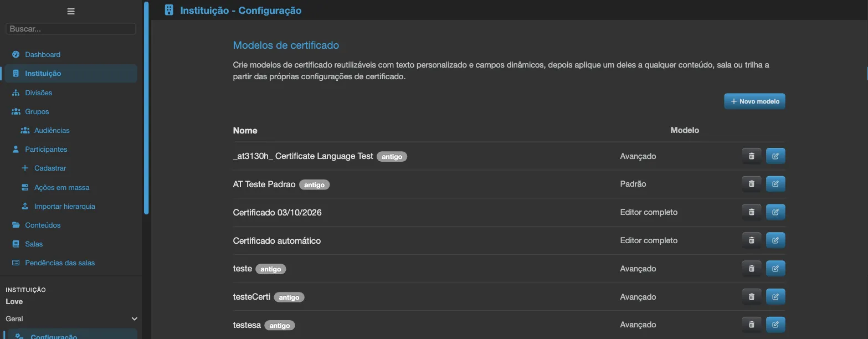The height and width of the screenshot is (339, 868).
Task: Click the _at3130h_ Certificate Language Test name
Action: (303, 156)
